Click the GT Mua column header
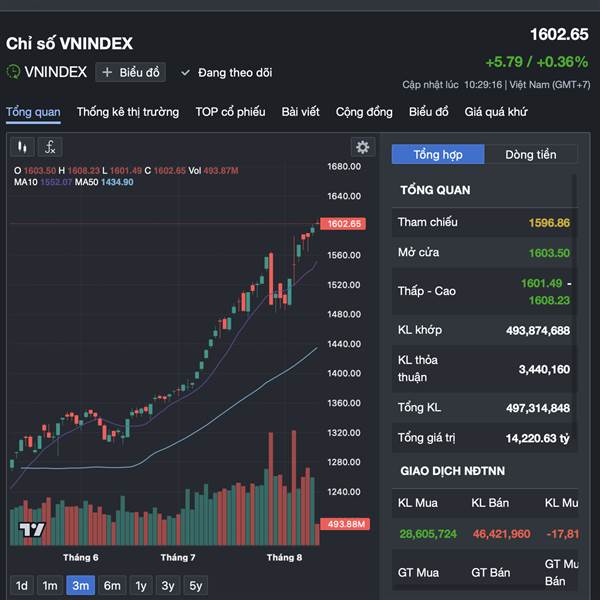Screen dimensions: 600x600 pyautogui.click(x=418, y=573)
